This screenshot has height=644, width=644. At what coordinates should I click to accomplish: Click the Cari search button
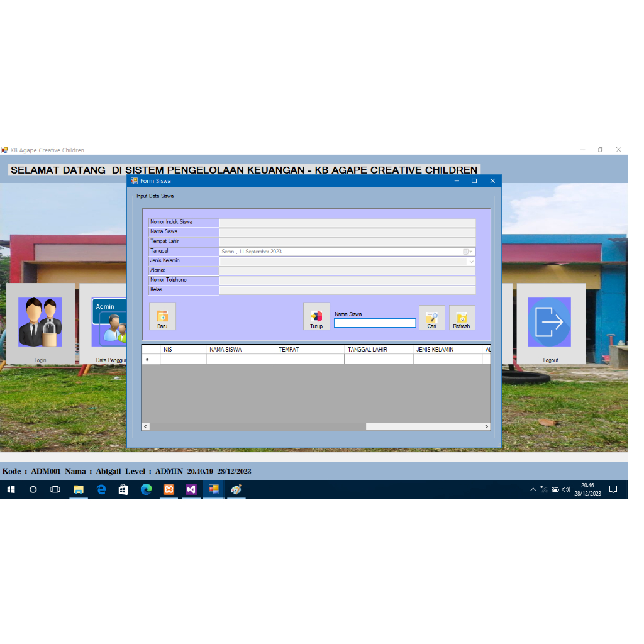431,317
